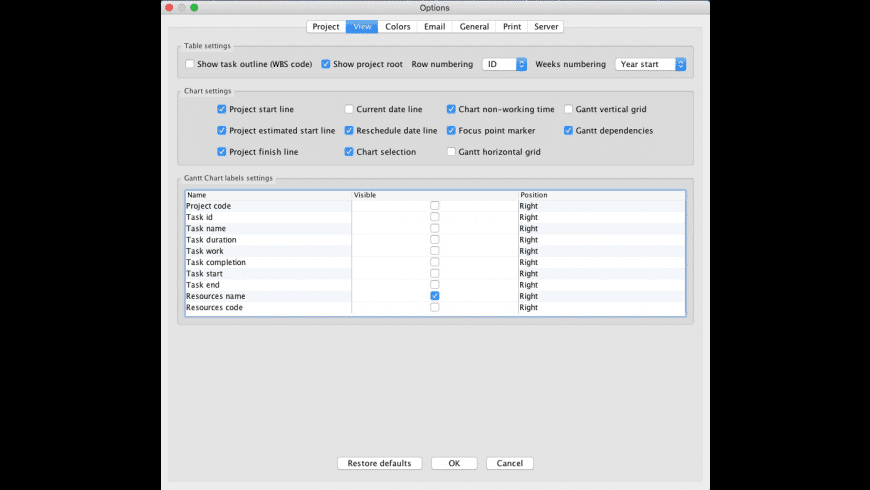Switch to the Print tab
The height and width of the screenshot is (490, 870).
point(512,27)
